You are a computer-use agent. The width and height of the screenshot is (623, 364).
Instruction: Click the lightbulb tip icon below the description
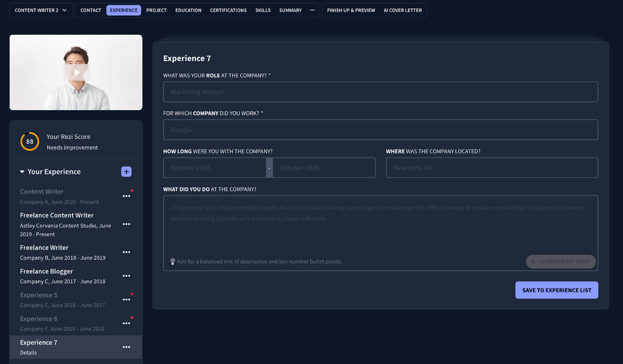[x=173, y=261]
